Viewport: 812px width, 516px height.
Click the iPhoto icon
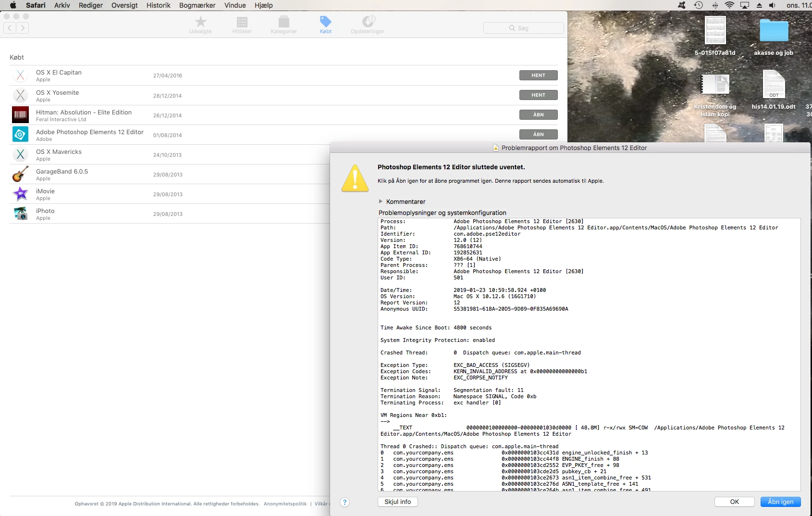(x=20, y=214)
